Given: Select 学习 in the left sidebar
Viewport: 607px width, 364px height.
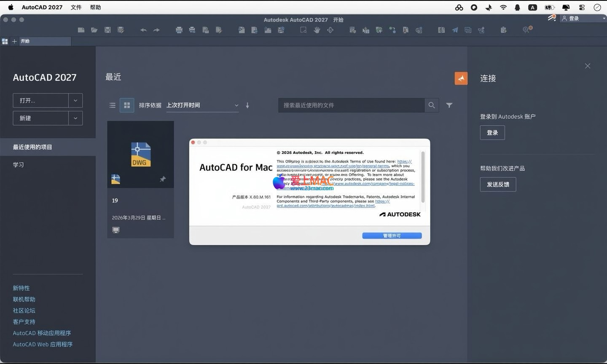Looking at the screenshot, I should (19, 165).
